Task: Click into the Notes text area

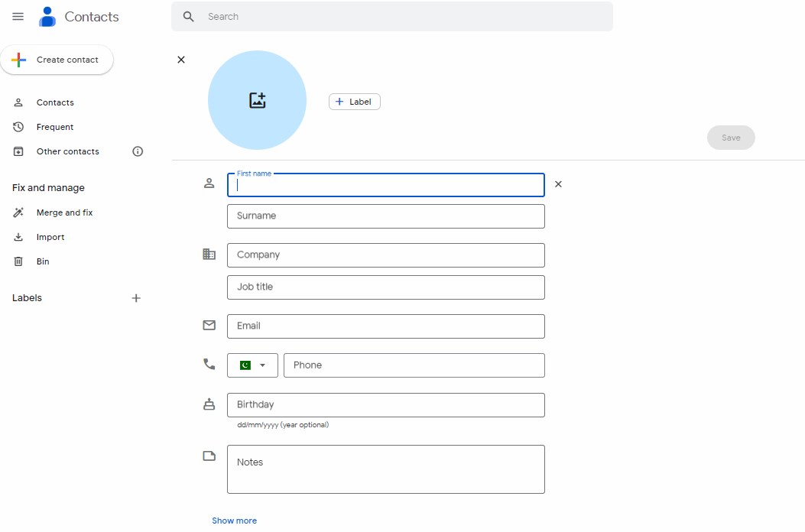Action: pyautogui.click(x=385, y=469)
